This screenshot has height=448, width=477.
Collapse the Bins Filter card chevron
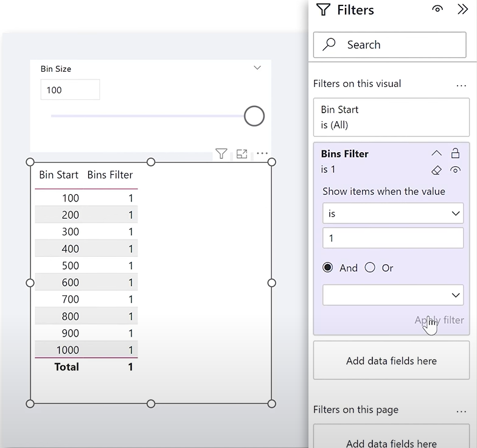437,153
